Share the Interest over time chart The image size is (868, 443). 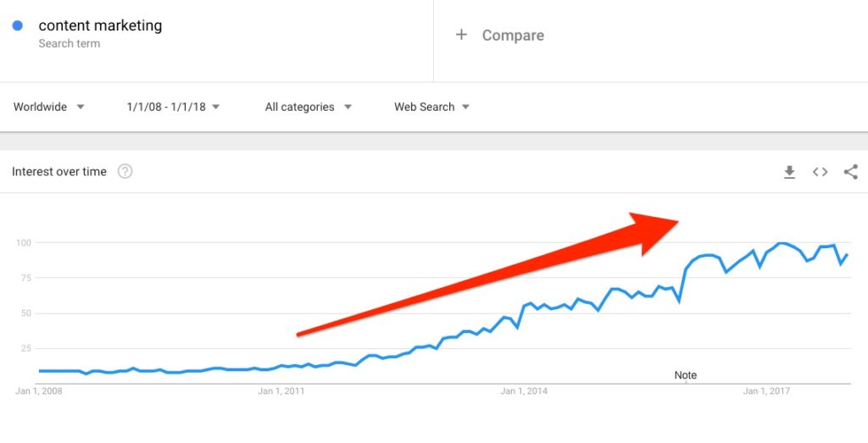pyautogui.click(x=851, y=172)
